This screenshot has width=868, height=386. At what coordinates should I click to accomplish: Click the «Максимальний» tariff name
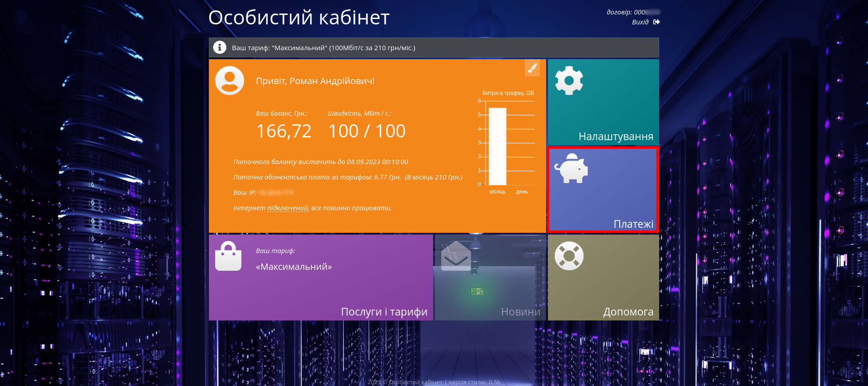(x=294, y=267)
